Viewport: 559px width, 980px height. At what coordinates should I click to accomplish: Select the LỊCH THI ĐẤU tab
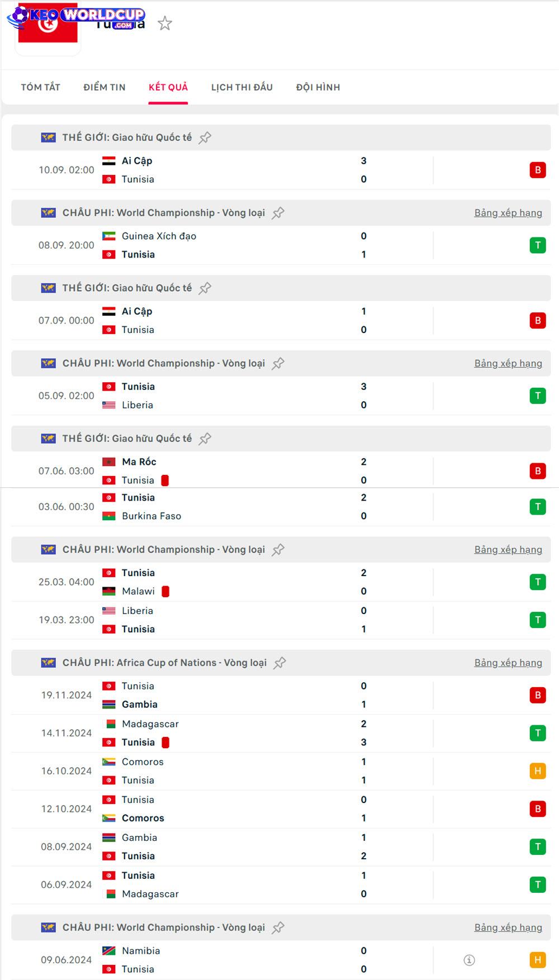(242, 87)
